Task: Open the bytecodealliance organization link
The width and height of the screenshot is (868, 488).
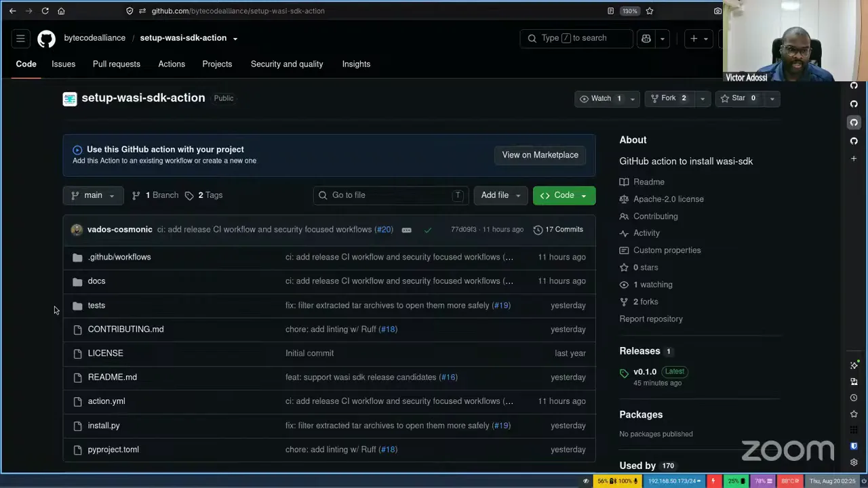Action: 94,38
